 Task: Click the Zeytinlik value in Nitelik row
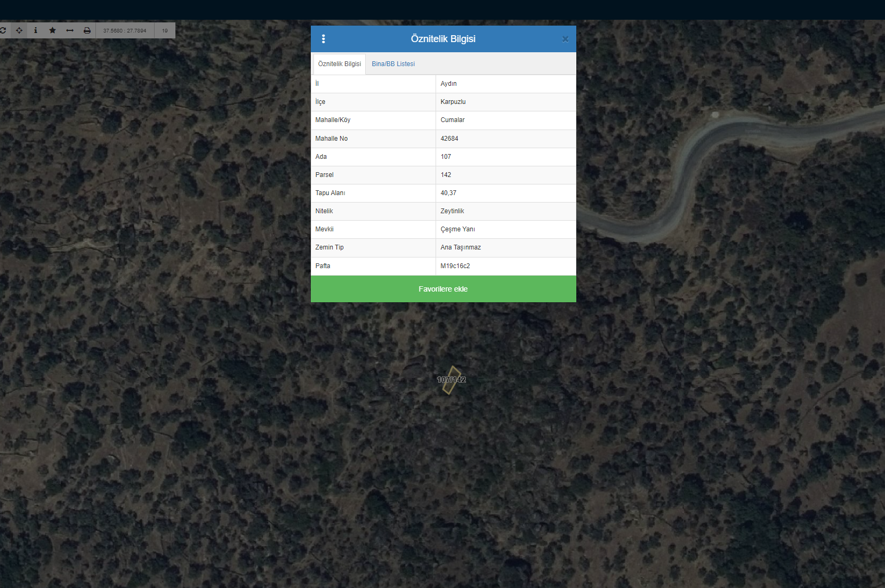click(452, 211)
